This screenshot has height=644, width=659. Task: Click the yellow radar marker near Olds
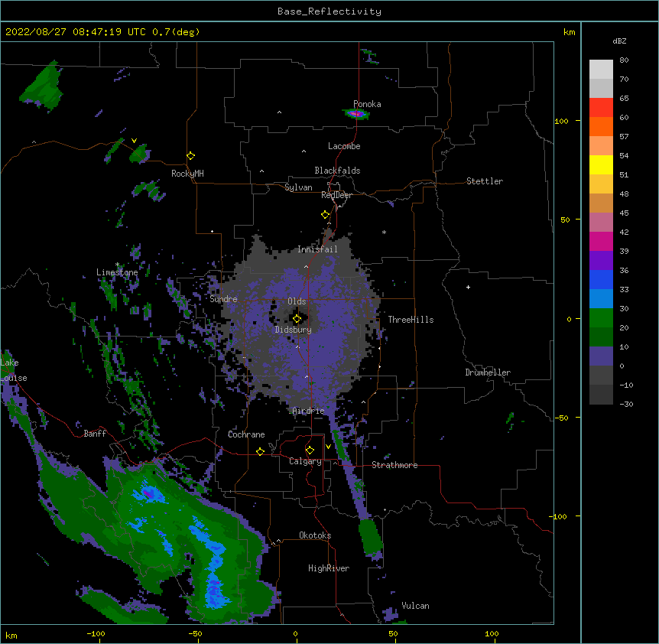coord(297,319)
